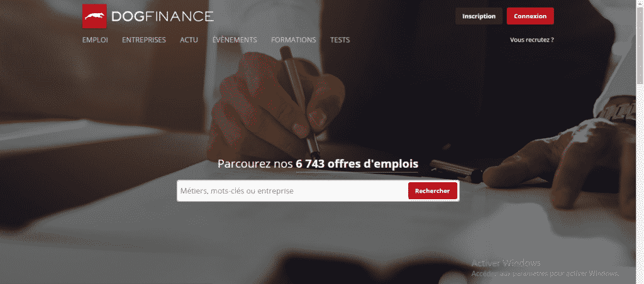
Task: Click the red Connexion button
Action: pyautogui.click(x=530, y=16)
